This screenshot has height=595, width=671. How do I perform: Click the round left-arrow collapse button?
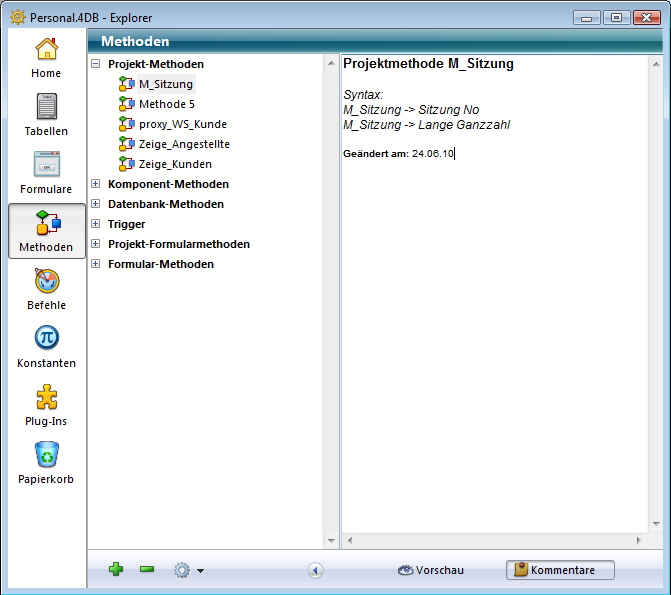[x=316, y=570]
